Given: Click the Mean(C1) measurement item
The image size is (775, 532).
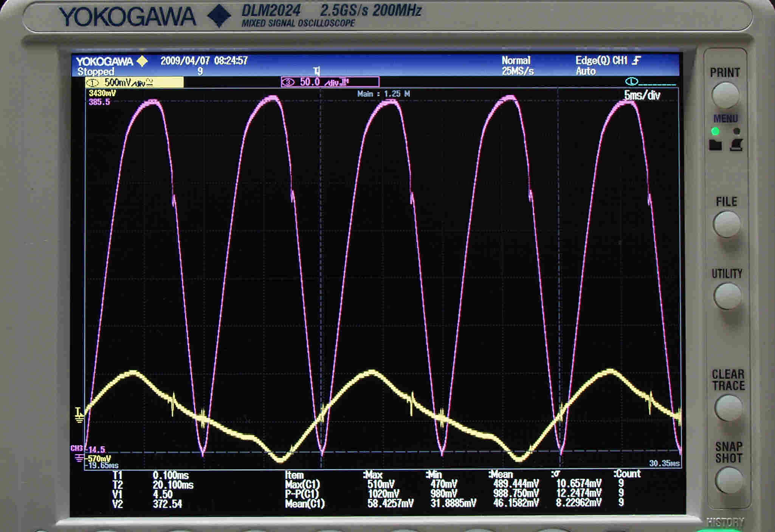Looking at the screenshot, I should point(304,504).
